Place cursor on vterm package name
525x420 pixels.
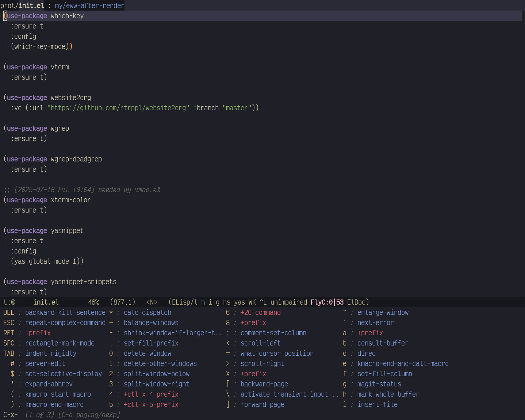click(x=60, y=67)
